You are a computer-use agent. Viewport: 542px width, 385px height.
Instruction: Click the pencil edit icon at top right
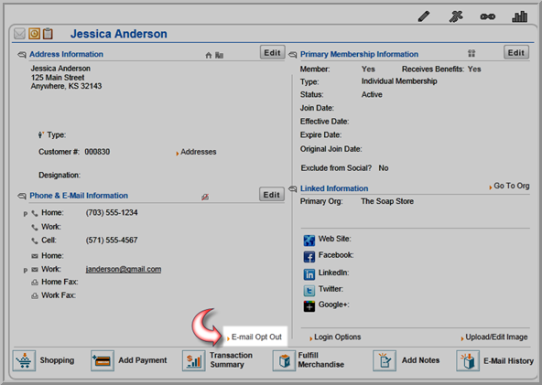423,16
